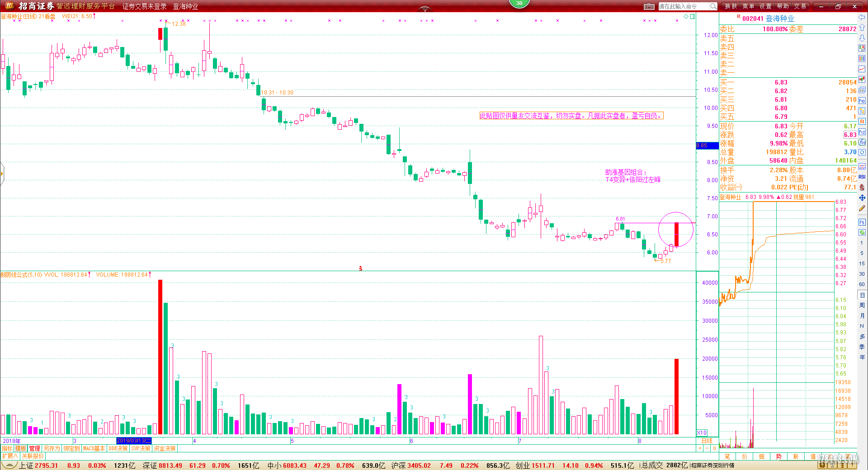Switch to the 指标 tab
Image resolution: width=868 pixels, height=470 pixels.
click(x=7, y=448)
